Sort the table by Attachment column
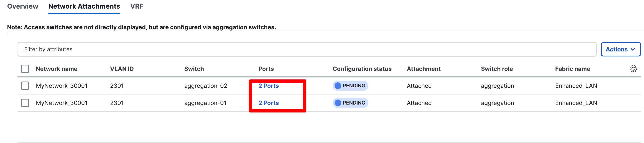644x143 pixels. 423,69
